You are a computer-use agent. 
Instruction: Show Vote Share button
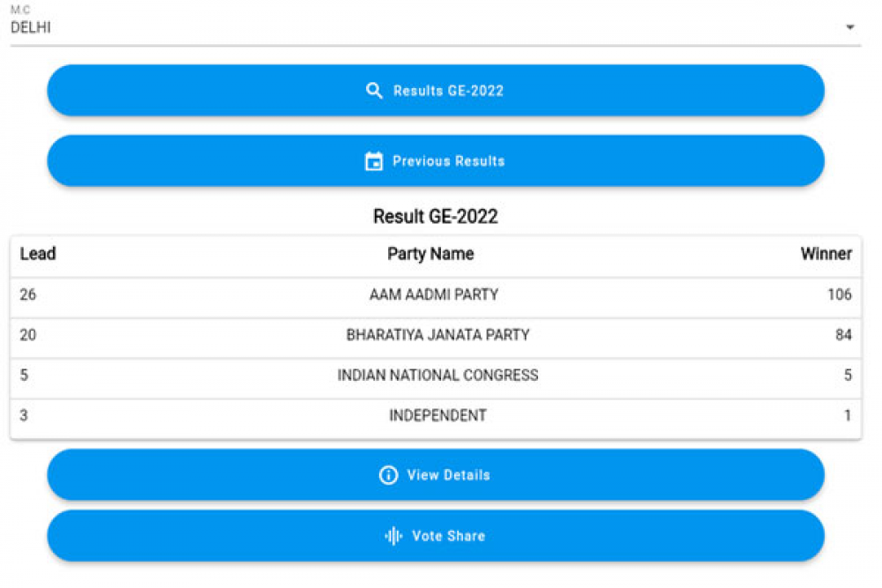(436, 536)
